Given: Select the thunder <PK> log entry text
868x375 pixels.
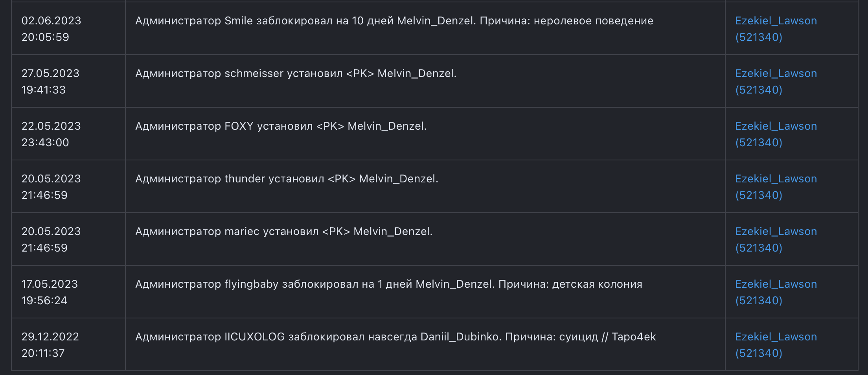Looking at the screenshot, I should [287, 179].
